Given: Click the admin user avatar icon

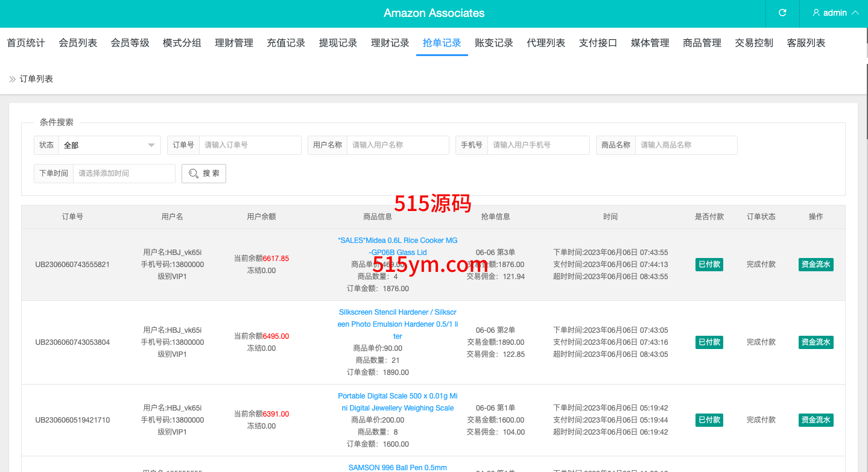Looking at the screenshot, I should point(816,13).
